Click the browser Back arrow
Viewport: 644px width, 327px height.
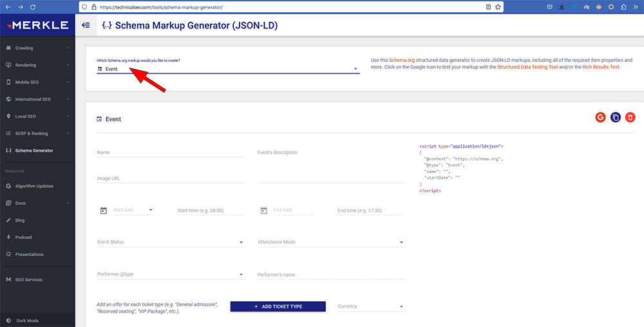(x=8, y=7)
